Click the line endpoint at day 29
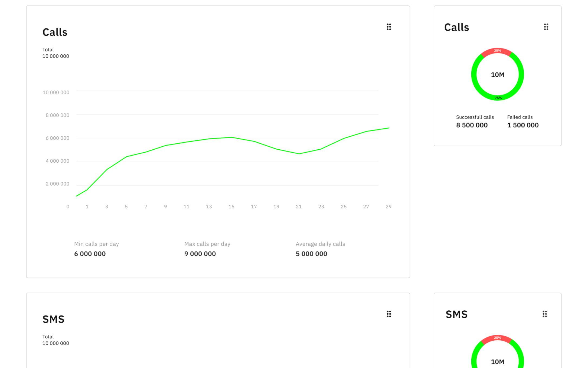Screen dimensions: 588x368 pyautogui.click(x=389, y=128)
